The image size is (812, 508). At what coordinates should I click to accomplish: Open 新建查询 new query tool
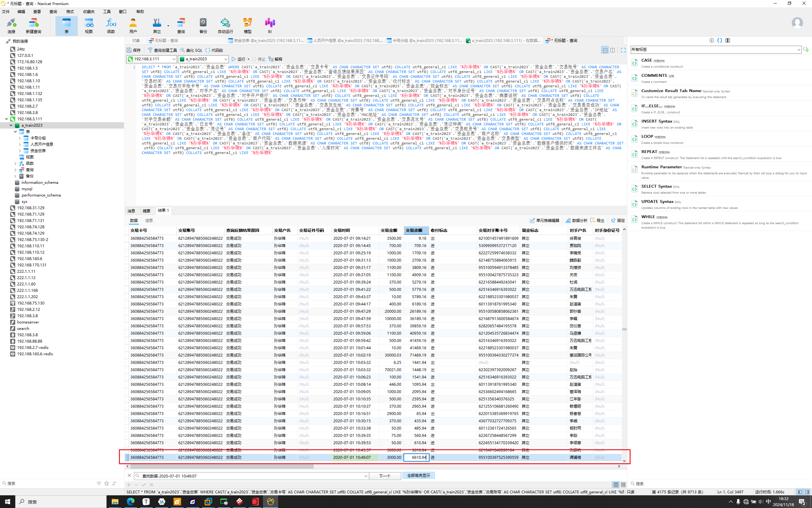pos(34,26)
